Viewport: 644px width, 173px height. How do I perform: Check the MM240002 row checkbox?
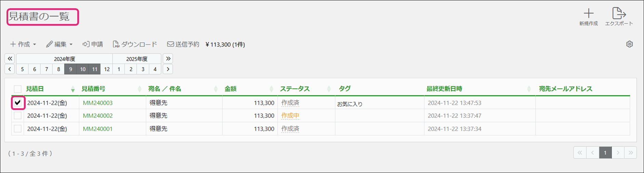pyautogui.click(x=18, y=116)
